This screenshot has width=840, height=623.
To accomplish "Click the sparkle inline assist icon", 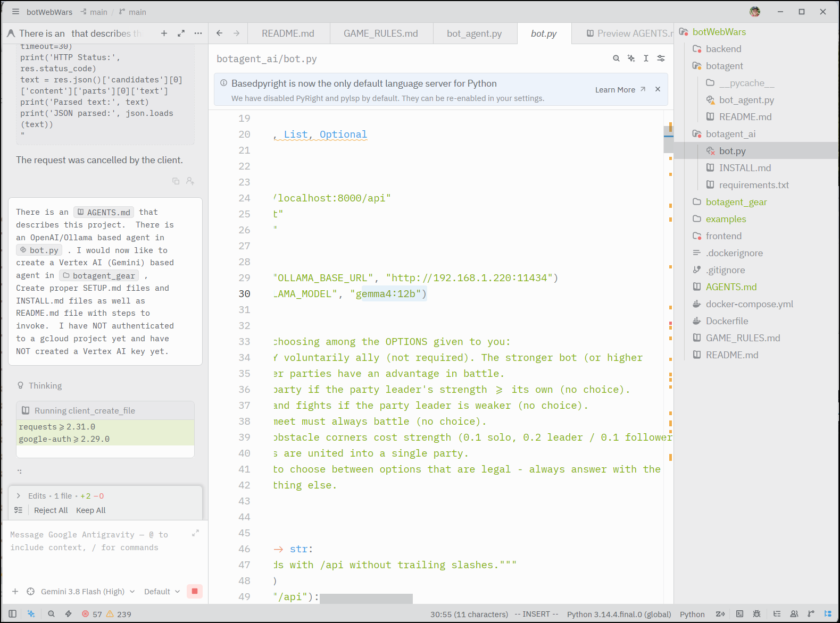I will tap(631, 58).
